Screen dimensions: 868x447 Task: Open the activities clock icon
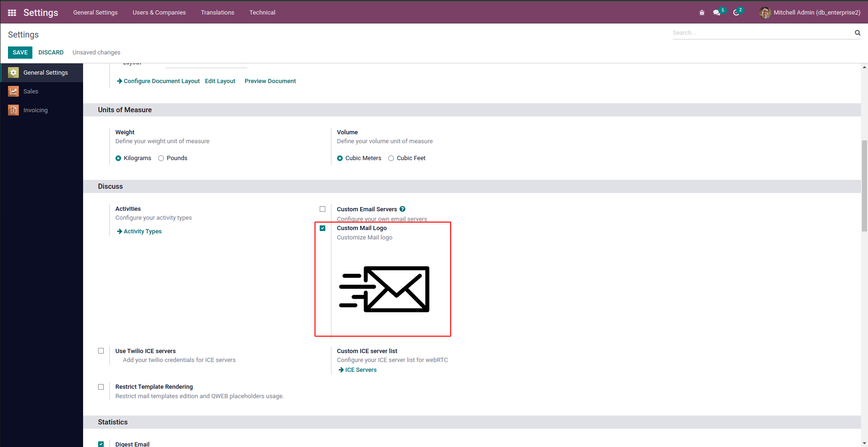click(x=737, y=13)
